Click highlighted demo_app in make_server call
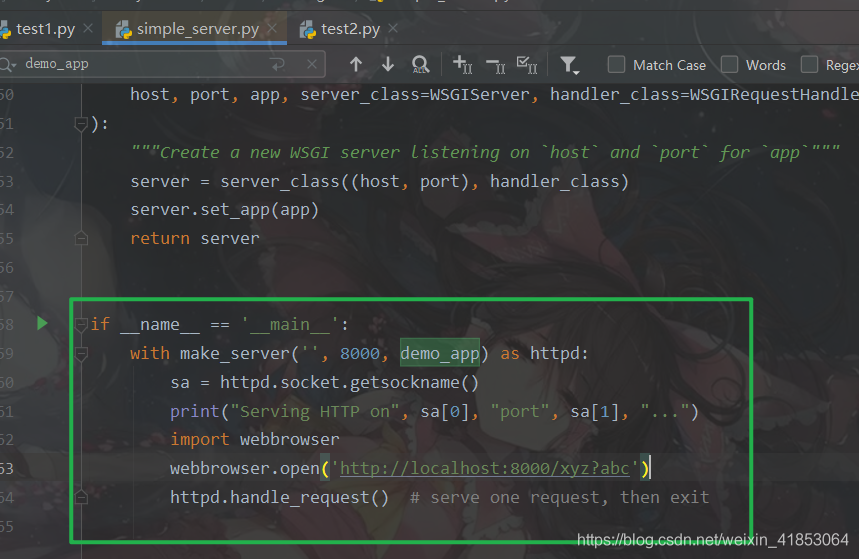The image size is (859, 559). coord(440,353)
